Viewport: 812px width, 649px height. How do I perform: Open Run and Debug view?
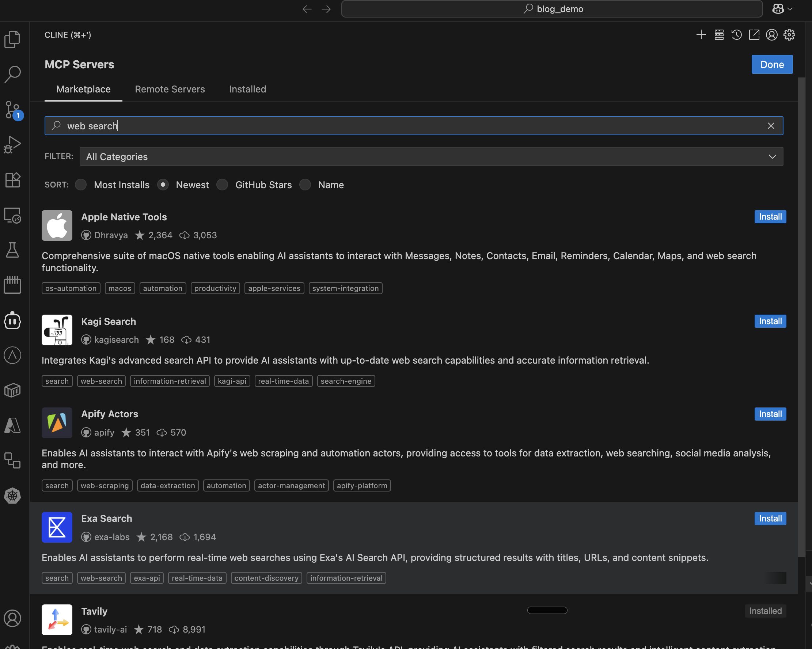pyautogui.click(x=12, y=145)
